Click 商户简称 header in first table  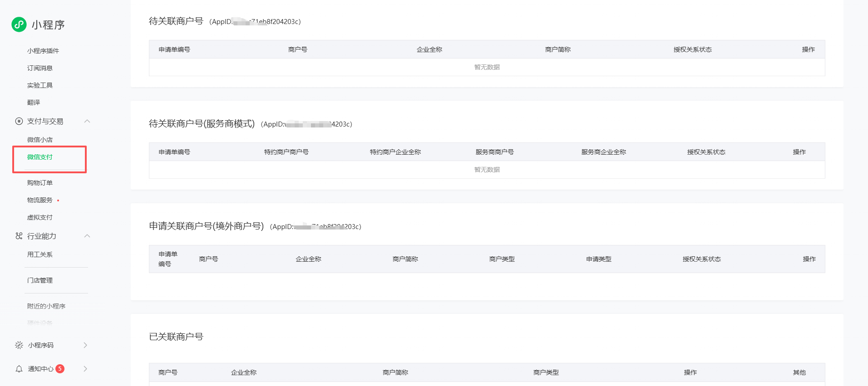click(x=558, y=49)
